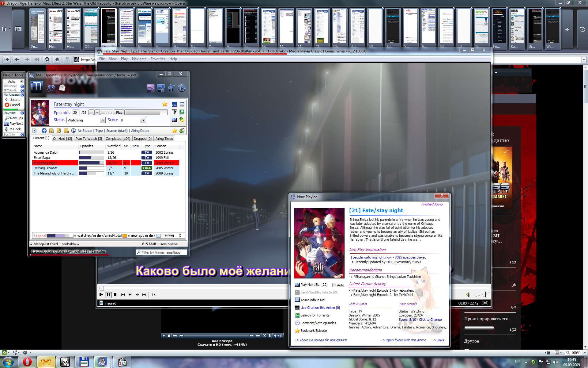Click the large T text icon
Image resolution: width=588 pixels, height=368 pixels.
pos(174,112)
